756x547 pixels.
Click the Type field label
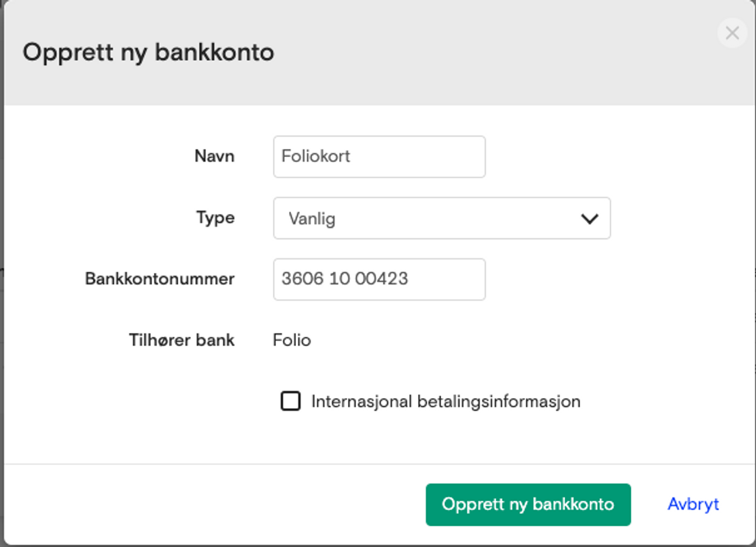click(x=216, y=217)
